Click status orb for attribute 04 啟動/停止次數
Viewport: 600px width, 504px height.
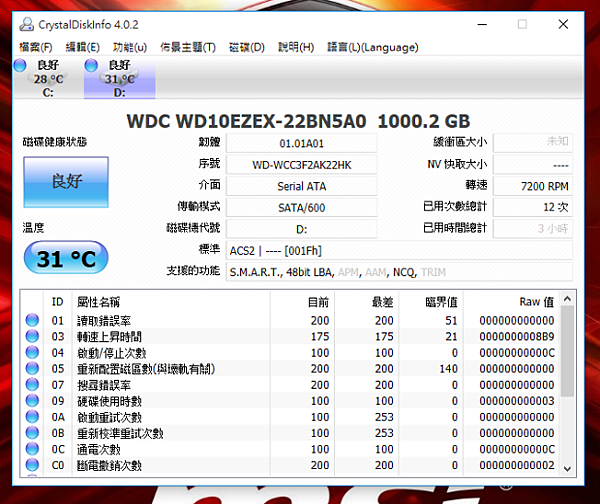(x=32, y=352)
